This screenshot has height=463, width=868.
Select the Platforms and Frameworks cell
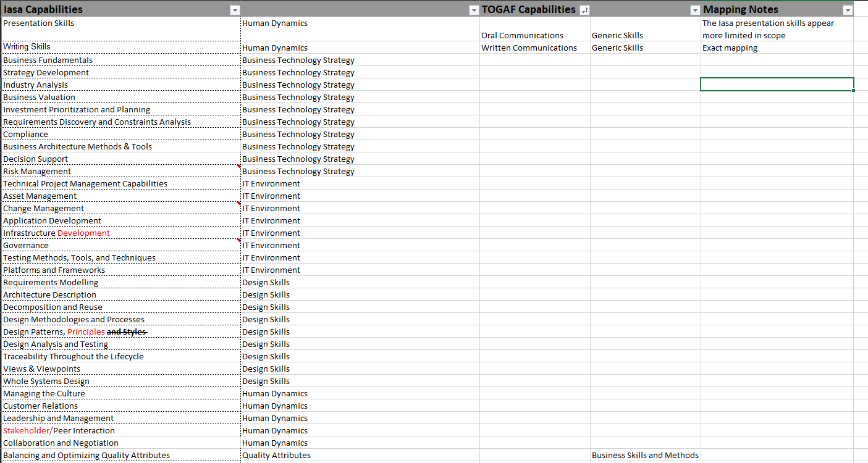[x=120, y=270]
